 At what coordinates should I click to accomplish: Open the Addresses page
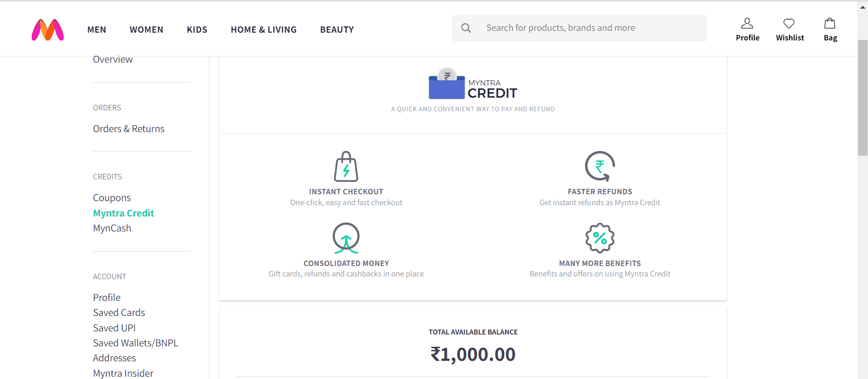(114, 358)
